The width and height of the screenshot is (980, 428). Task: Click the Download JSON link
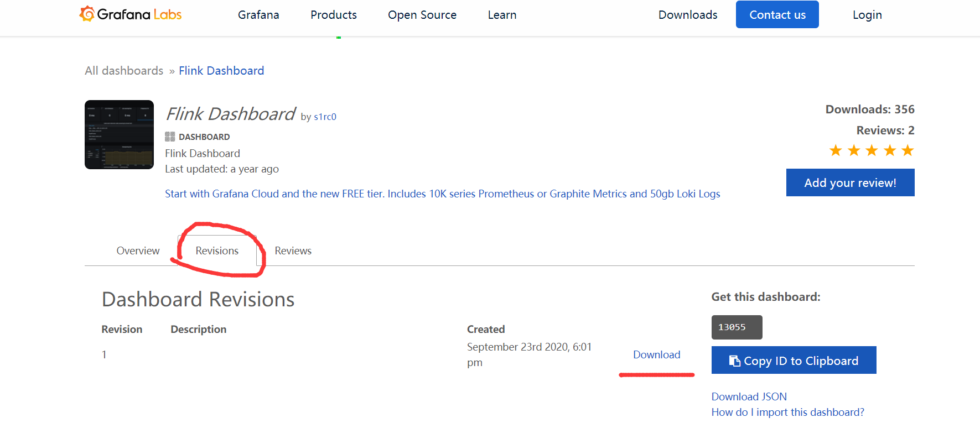(749, 396)
